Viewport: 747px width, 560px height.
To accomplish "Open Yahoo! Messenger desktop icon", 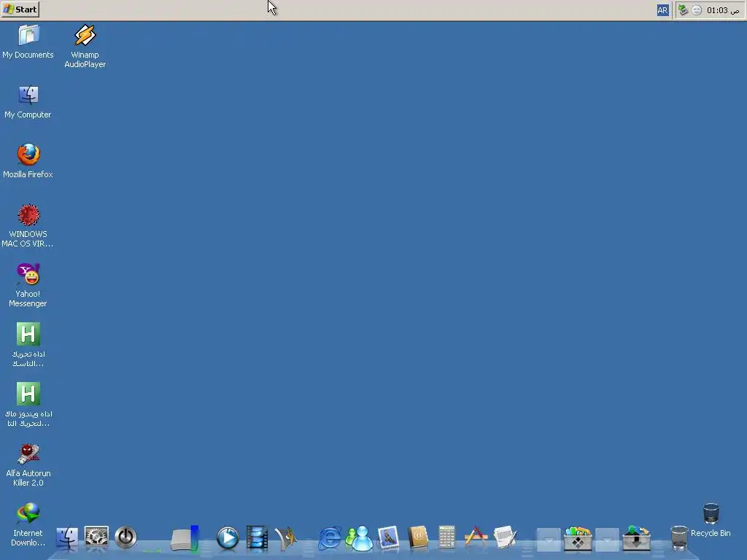I will coord(28,285).
